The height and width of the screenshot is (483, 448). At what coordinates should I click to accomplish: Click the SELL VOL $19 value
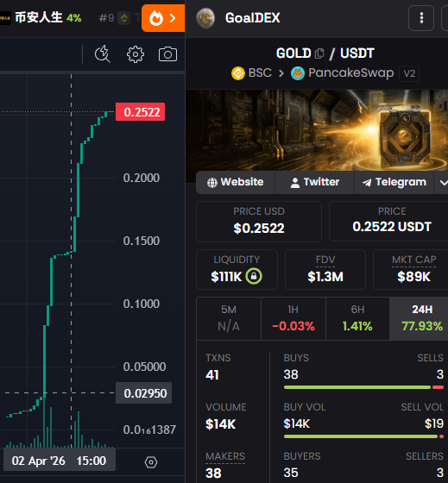pos(434,423)
